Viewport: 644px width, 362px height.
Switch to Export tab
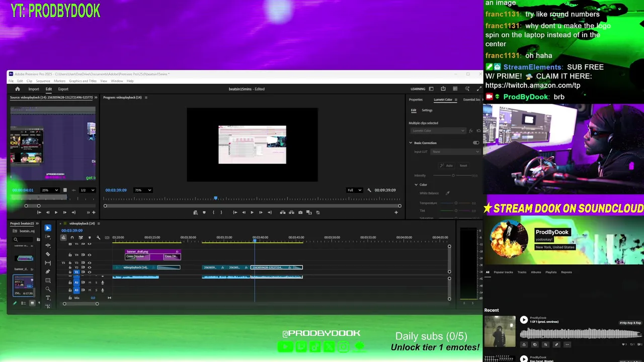pyautogui.click(x=63, y=89)
